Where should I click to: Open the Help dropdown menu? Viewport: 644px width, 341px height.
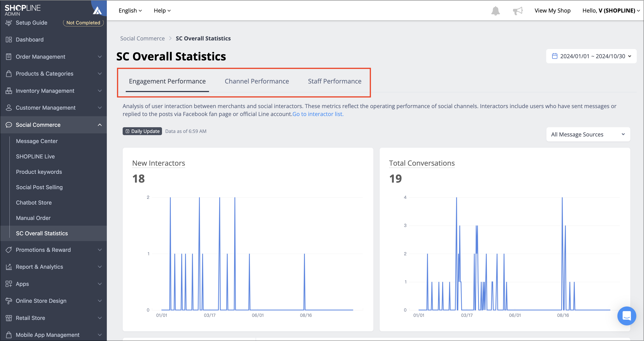click(162, 11)
